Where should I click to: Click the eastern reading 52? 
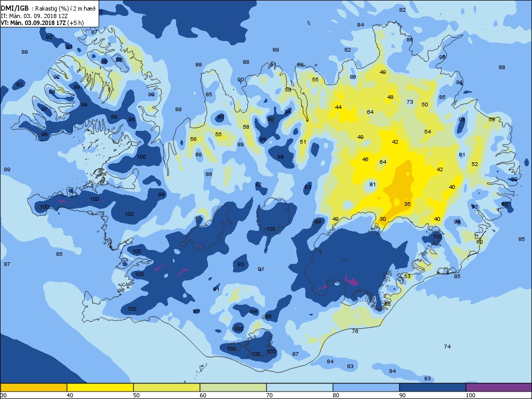tap(475, 164)
